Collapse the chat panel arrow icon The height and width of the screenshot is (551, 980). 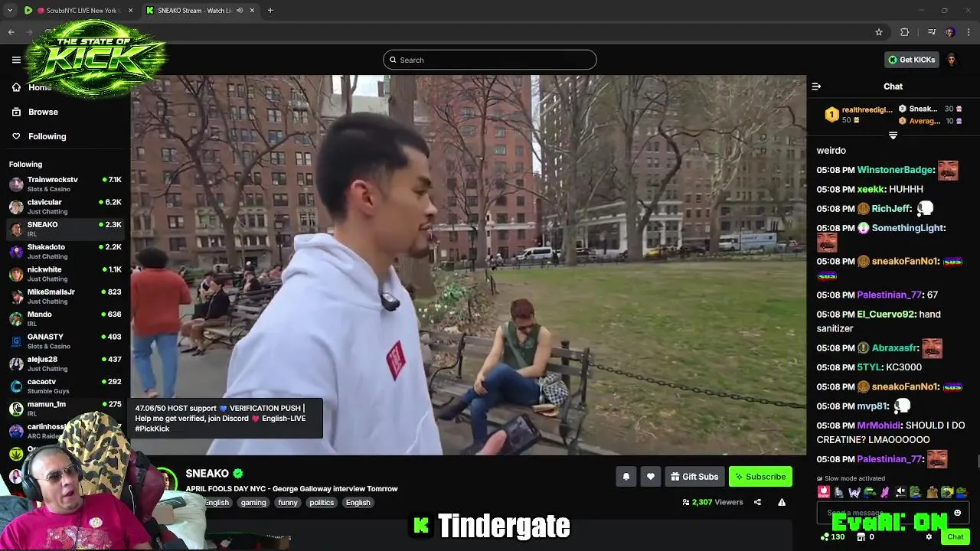pyautogui.click(x=816, y=86)
